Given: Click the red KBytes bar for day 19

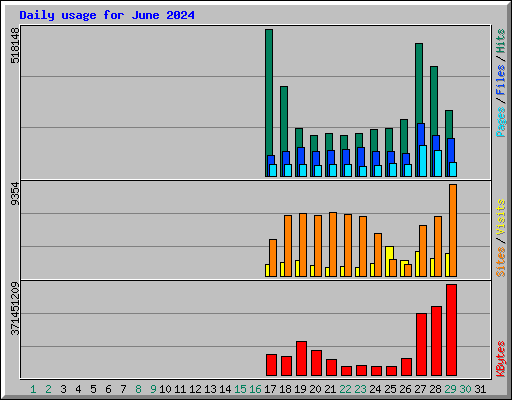Looking at the screenshot, I should [302, 359].
